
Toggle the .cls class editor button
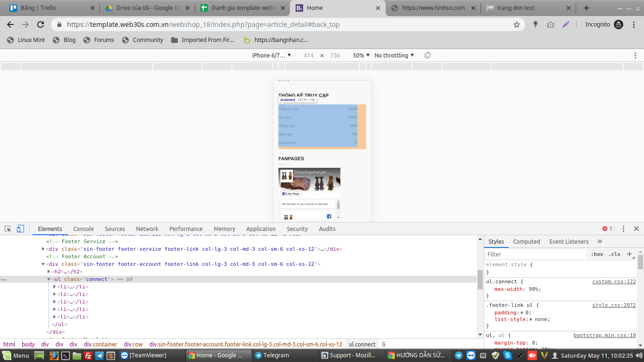(x=614, y=254)
